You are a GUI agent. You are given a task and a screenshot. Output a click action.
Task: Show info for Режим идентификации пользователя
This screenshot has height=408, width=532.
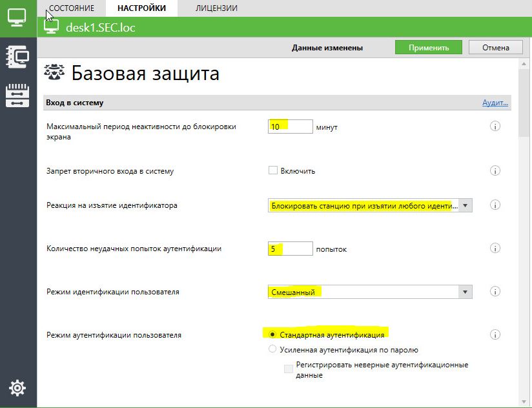coord(495,291)
